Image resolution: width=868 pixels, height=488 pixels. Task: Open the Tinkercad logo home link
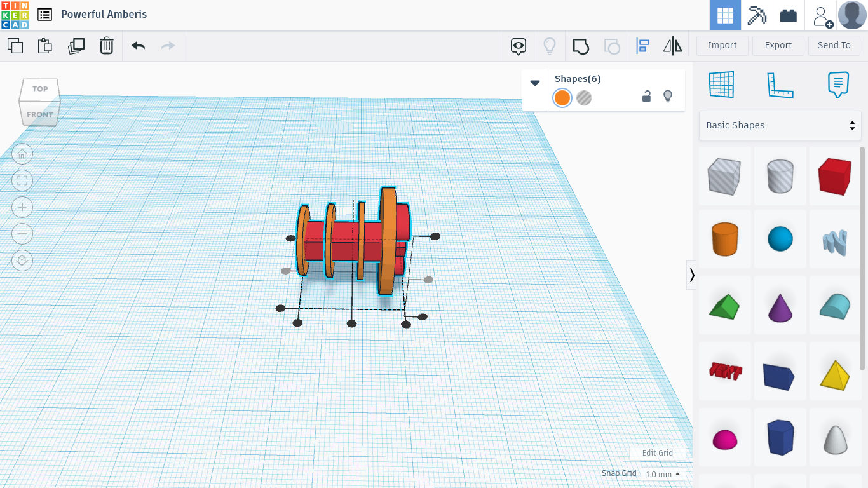[15, 15]
